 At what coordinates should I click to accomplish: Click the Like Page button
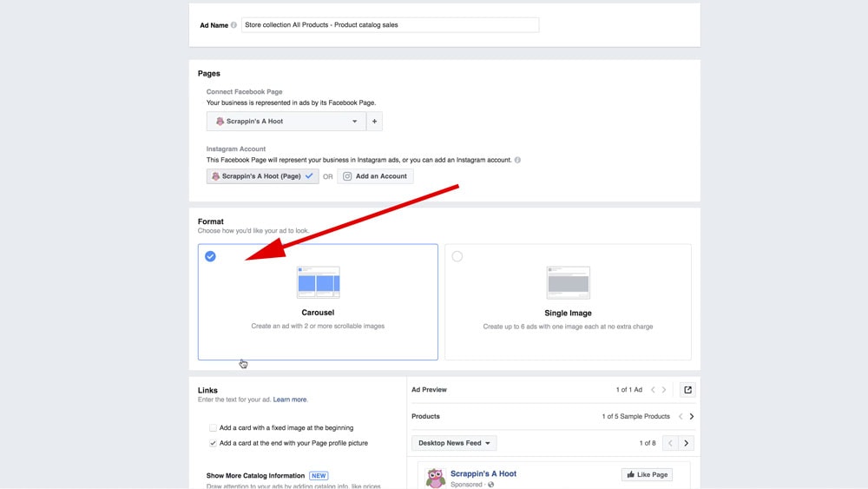pyautogui.click(x=647, y=474)
